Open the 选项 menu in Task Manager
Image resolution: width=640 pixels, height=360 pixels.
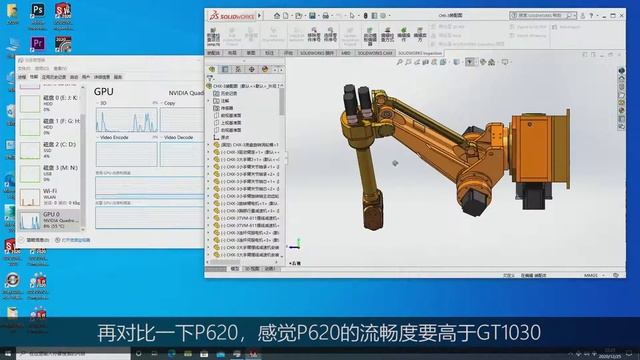point(41,69)
